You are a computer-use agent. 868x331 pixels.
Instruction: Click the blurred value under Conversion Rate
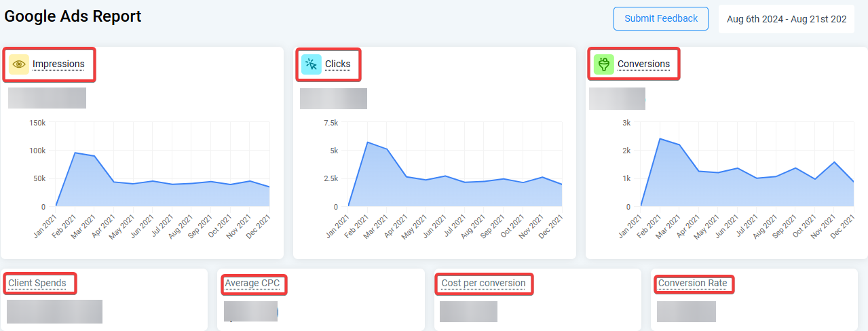[x=686, y=311]
